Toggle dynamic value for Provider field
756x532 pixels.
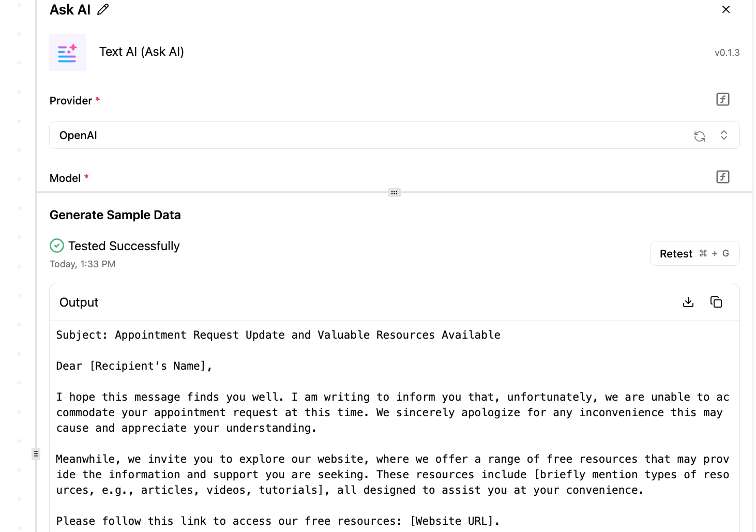point(722,99)
